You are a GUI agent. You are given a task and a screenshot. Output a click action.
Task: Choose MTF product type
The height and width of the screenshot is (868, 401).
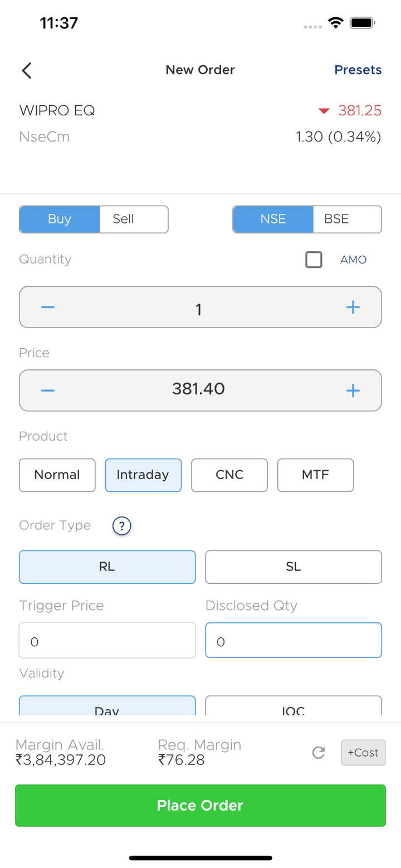pos(315,475)
